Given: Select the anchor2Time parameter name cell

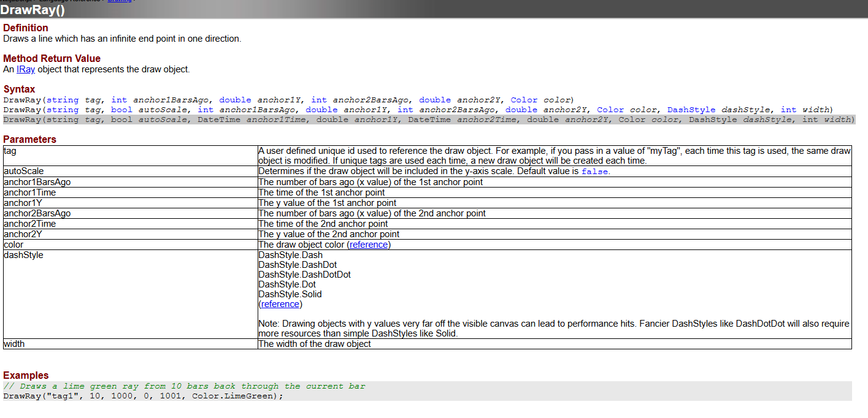Looking at the screenshot, I should pos(30,224).
